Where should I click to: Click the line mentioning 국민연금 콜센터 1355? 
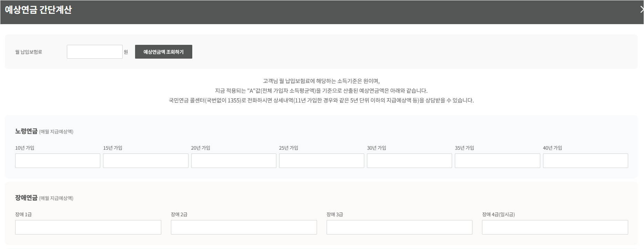pyautogui.click(x=321, y=100)
